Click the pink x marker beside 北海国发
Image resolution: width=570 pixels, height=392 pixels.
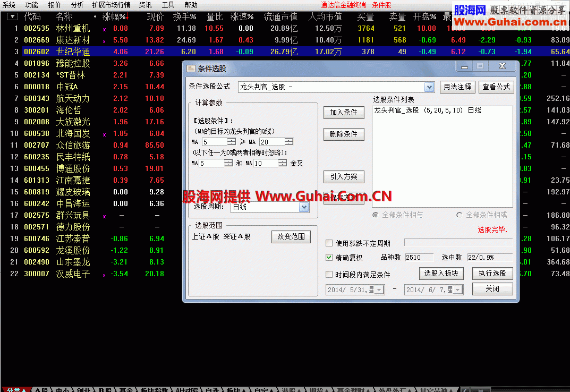pyautogui.click(x=105, y=135)
